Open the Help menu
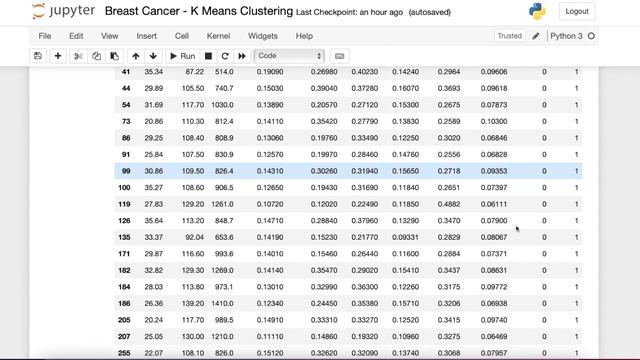The width and height of the screenshot is (640, 360). (304, 36)
